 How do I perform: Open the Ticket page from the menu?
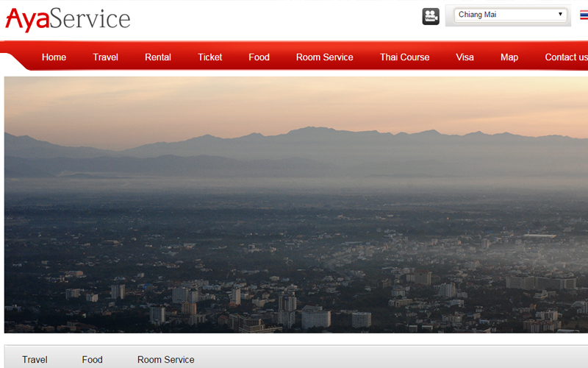[x=209, y=57]
